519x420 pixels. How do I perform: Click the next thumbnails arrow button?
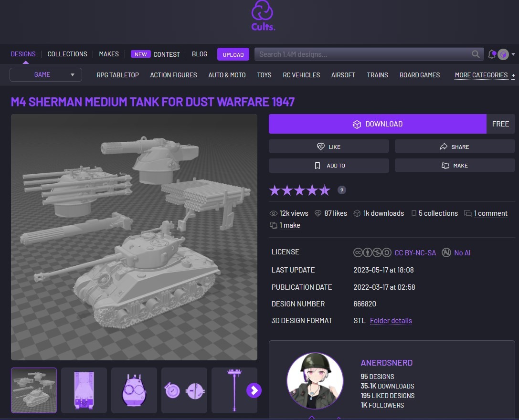pos(254,390)
